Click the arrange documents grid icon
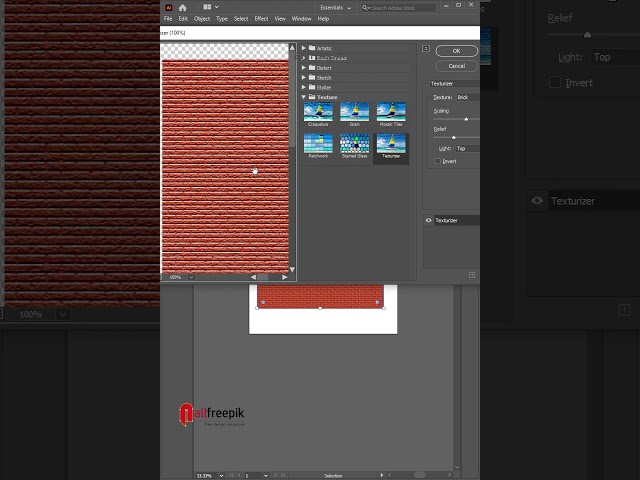The width and height of the screenshot is (640, 480). click(207, 7)
